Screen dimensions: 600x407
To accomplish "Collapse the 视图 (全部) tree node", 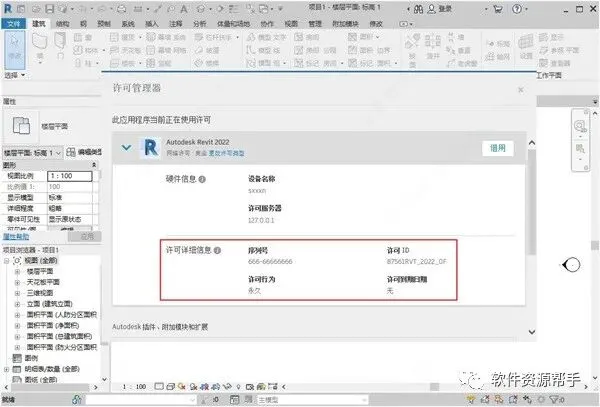I will 7,261.
